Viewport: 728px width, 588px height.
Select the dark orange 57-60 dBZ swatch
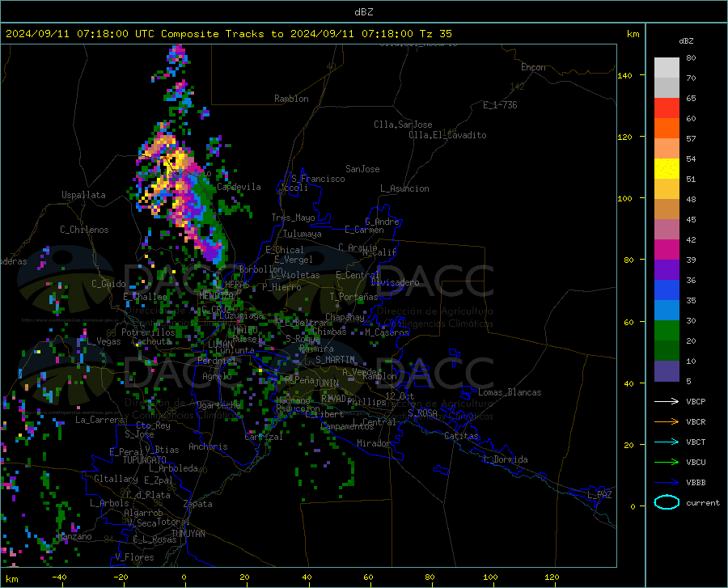(x=667, y=129)
